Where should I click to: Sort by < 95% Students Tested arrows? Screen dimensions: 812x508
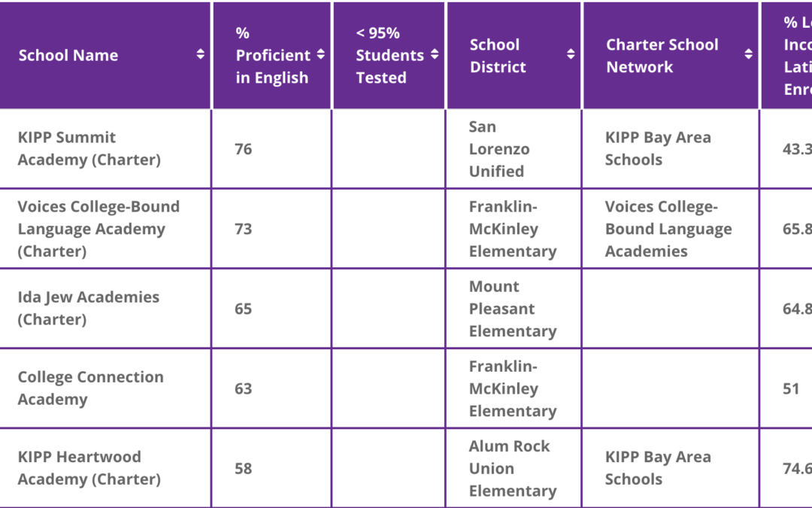(x=435, y=54)
